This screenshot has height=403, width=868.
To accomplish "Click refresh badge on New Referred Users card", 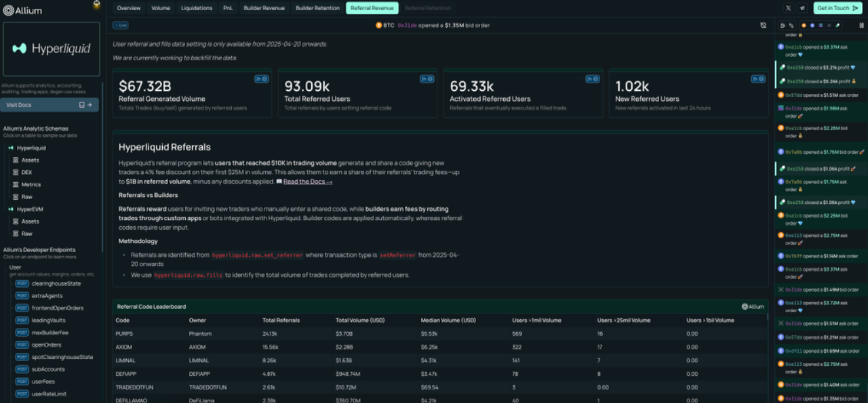I will tap(758, 79).
